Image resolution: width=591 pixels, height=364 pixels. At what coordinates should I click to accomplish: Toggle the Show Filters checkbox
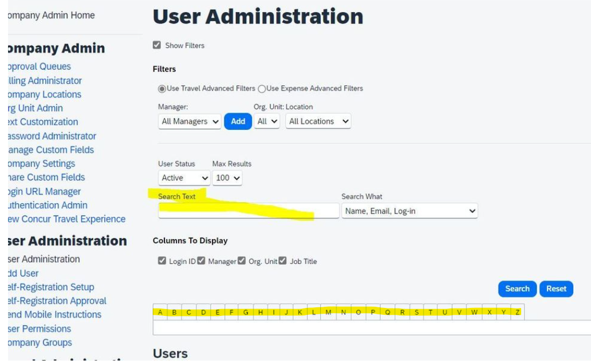coord(157,45)
